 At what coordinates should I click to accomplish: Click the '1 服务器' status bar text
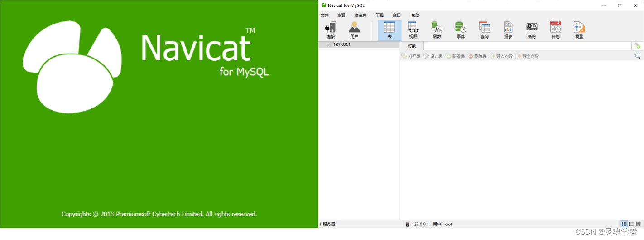327,224
